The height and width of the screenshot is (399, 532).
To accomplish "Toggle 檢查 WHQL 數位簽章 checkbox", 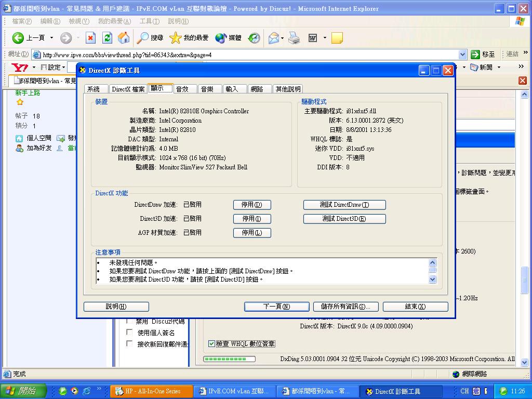I will click(x=211, y=343).
